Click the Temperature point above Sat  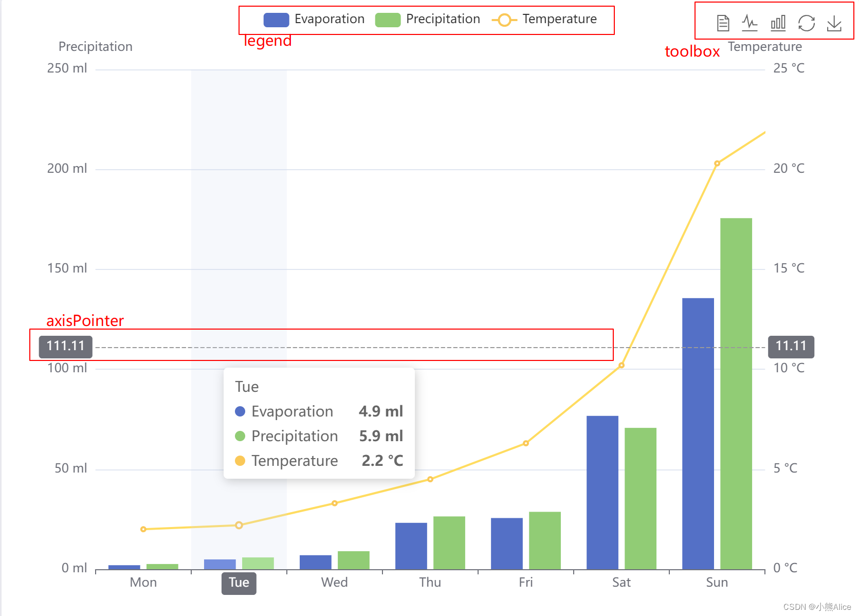click(622, 365)
